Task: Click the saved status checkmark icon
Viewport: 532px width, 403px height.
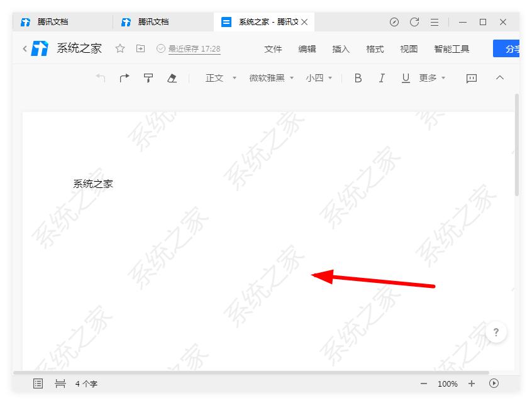Action: pos(161,48)
